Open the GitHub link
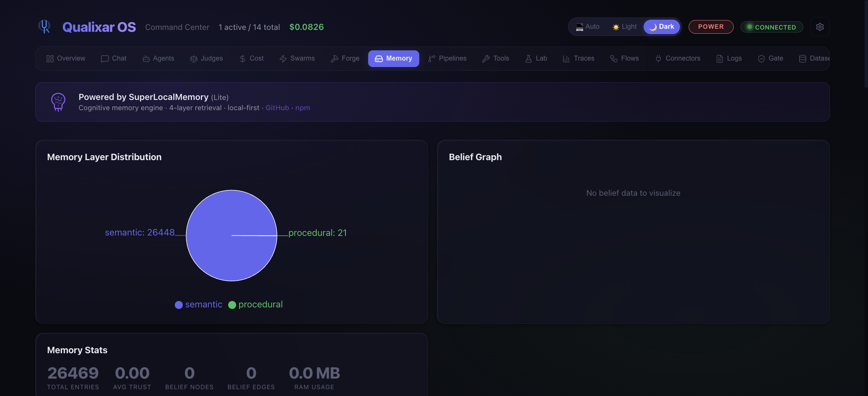Viewport: 868px width, 396px height. [277, 108]
